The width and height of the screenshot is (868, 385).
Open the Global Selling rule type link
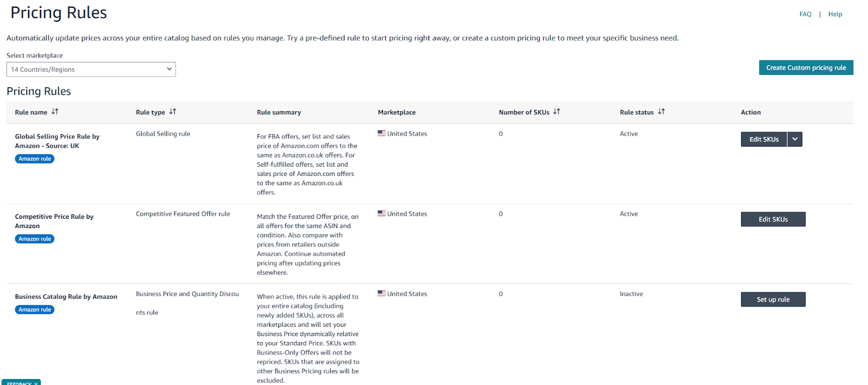163,133
